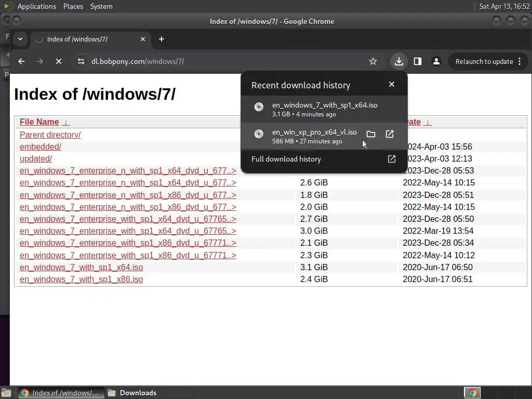Click the Date column descending sort arrow

point(428,122)
